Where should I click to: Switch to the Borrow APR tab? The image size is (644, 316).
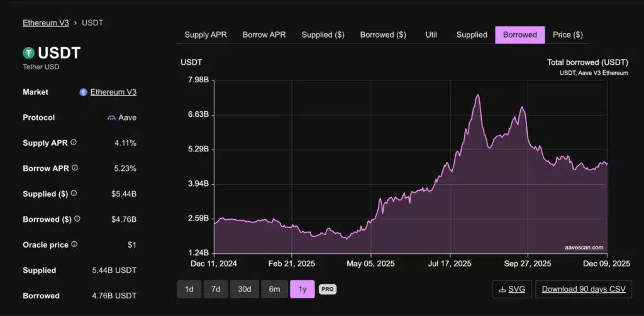pos(264,35)
